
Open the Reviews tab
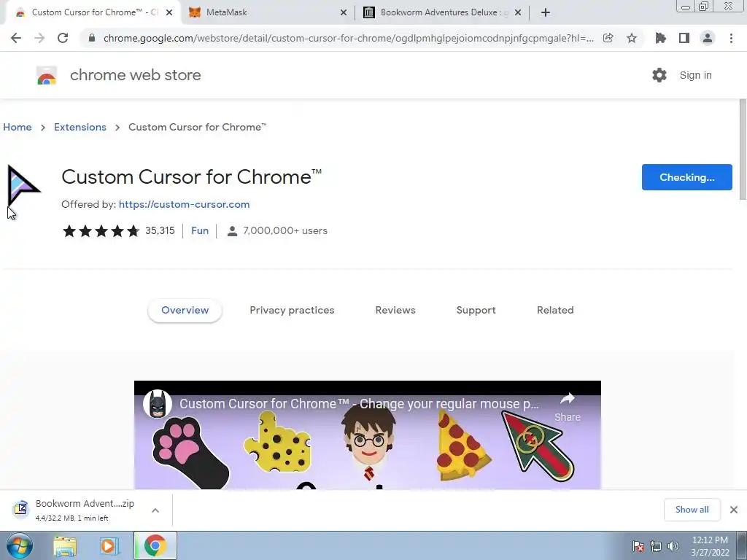(x=395, y=310)
